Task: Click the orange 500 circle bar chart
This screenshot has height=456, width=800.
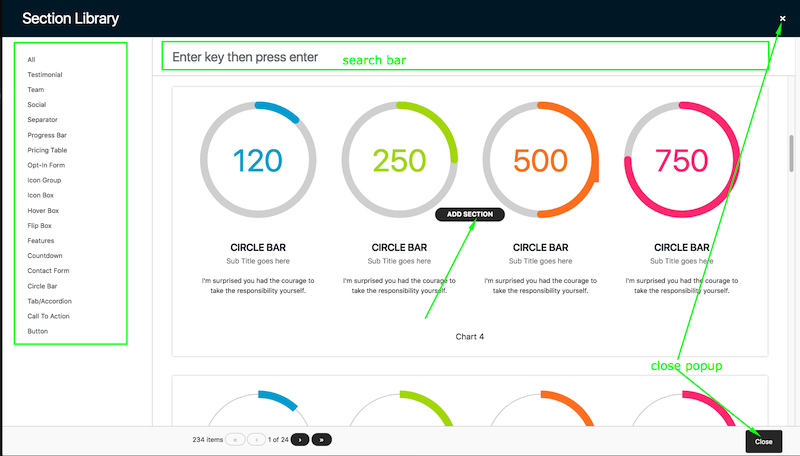Action: point(541,160)
